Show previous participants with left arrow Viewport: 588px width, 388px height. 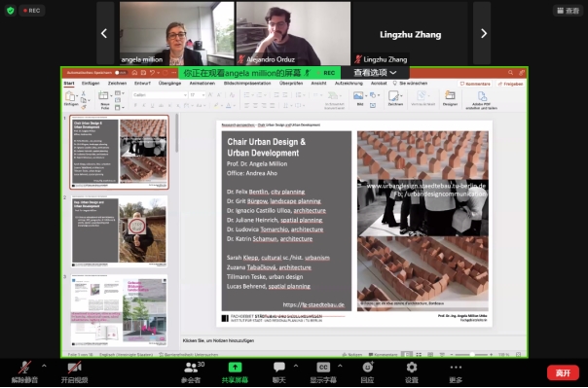[x=104, y=34]
